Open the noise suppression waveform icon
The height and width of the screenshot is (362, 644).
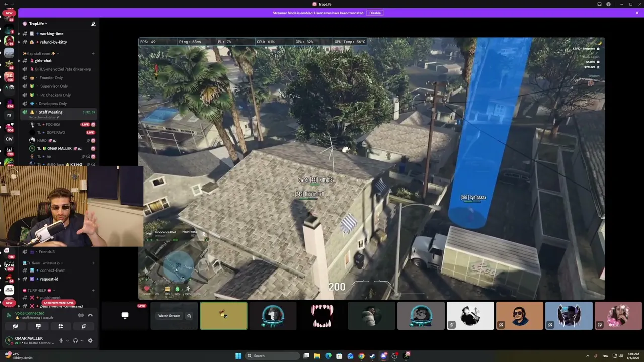pos(81,315)
